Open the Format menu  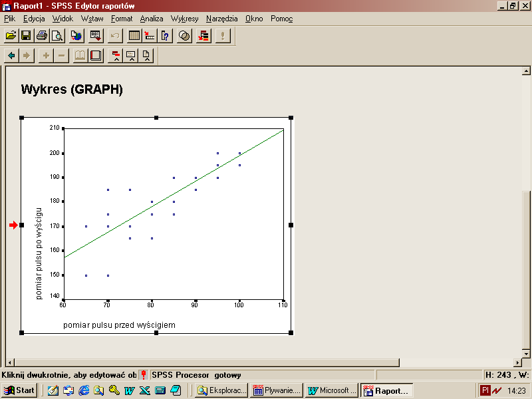click(x=122, y=19)
